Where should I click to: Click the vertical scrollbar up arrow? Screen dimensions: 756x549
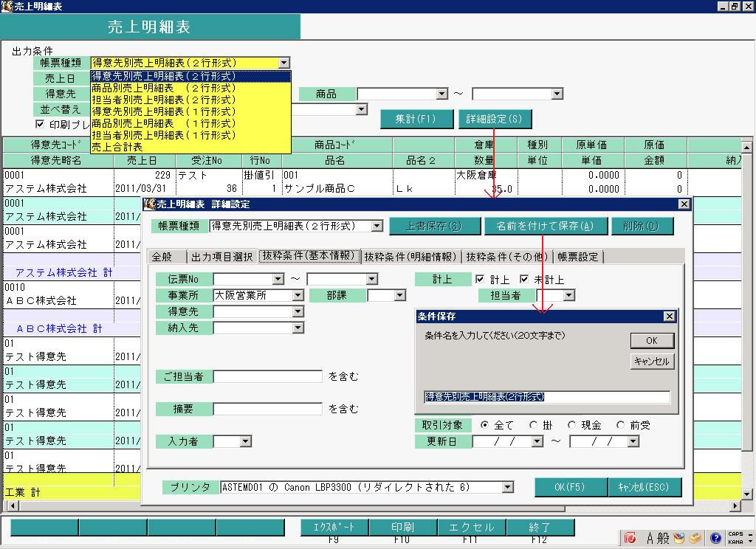pyautogui.click(x=746, y=147)
